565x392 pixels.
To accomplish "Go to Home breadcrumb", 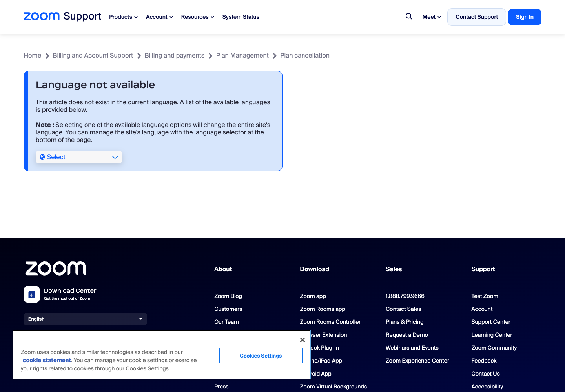I will [33, 56].
